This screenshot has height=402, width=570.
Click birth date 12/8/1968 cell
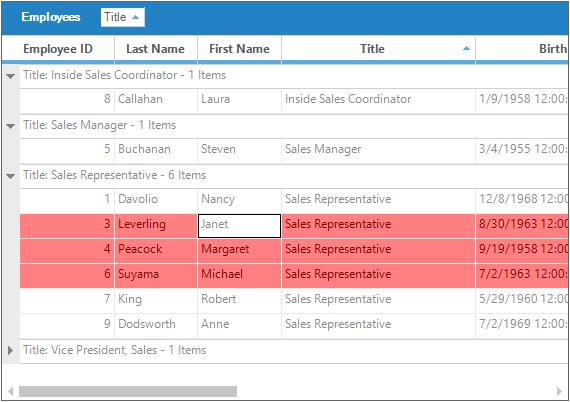coord(522,201)
